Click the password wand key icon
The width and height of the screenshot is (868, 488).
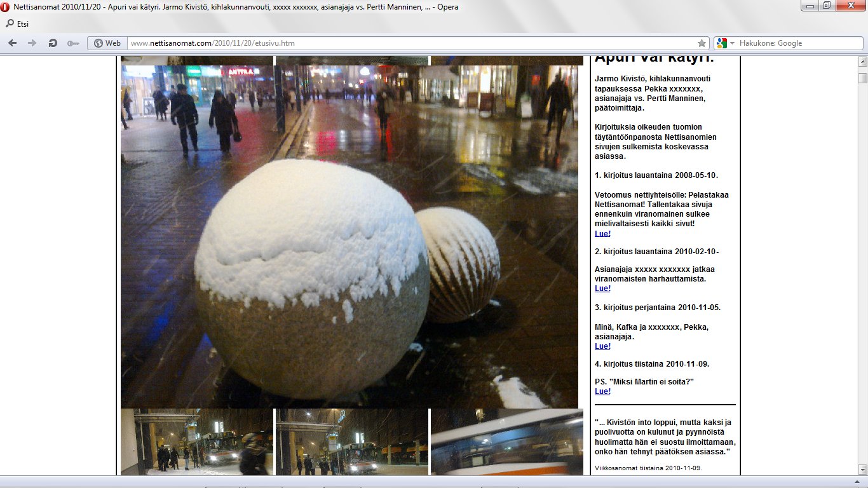(72, 43)
